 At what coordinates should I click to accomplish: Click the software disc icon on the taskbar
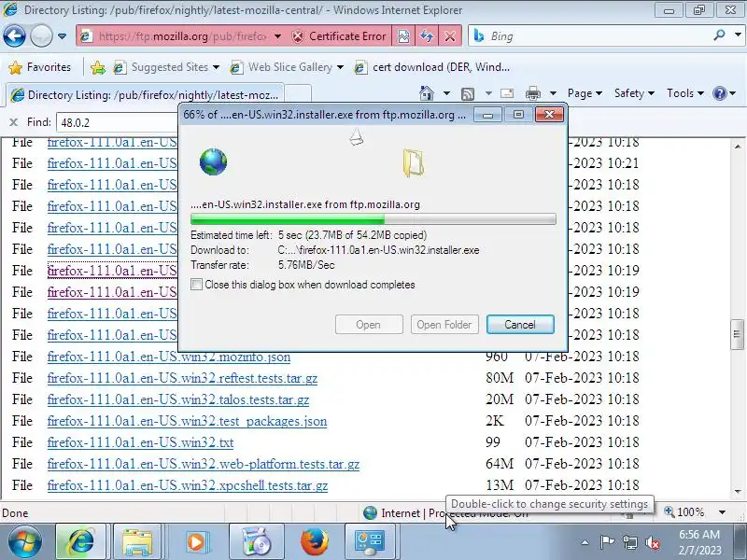coord(256,542)
